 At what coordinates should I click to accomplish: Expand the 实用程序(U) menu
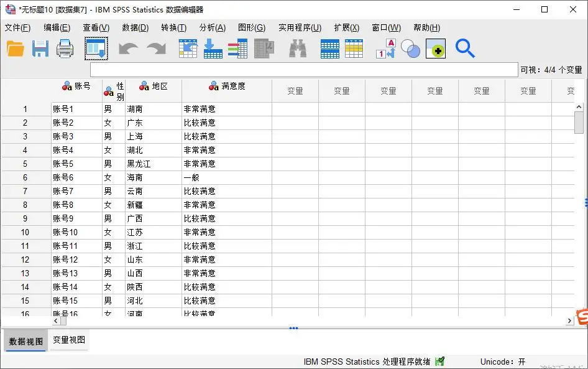[x=300, y=27]
